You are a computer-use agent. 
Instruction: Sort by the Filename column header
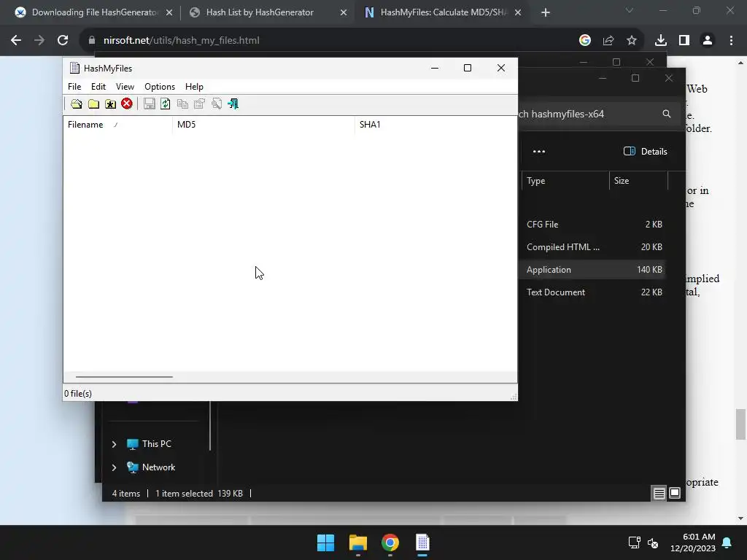click(118, 125)
